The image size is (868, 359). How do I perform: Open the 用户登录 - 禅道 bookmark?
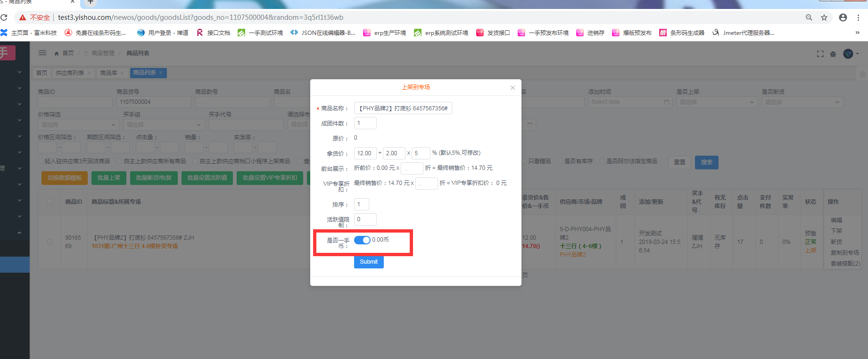pyautogui.click(x=163, y=33)
